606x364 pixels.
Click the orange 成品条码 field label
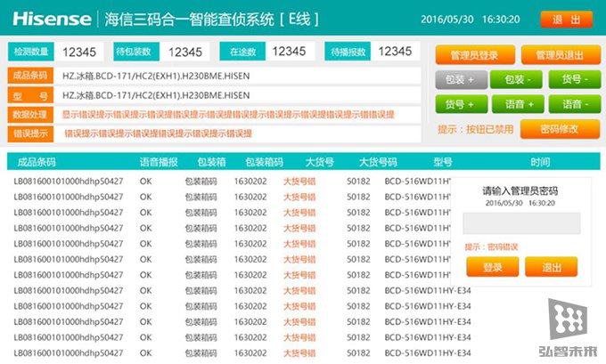tap(30, 76)
